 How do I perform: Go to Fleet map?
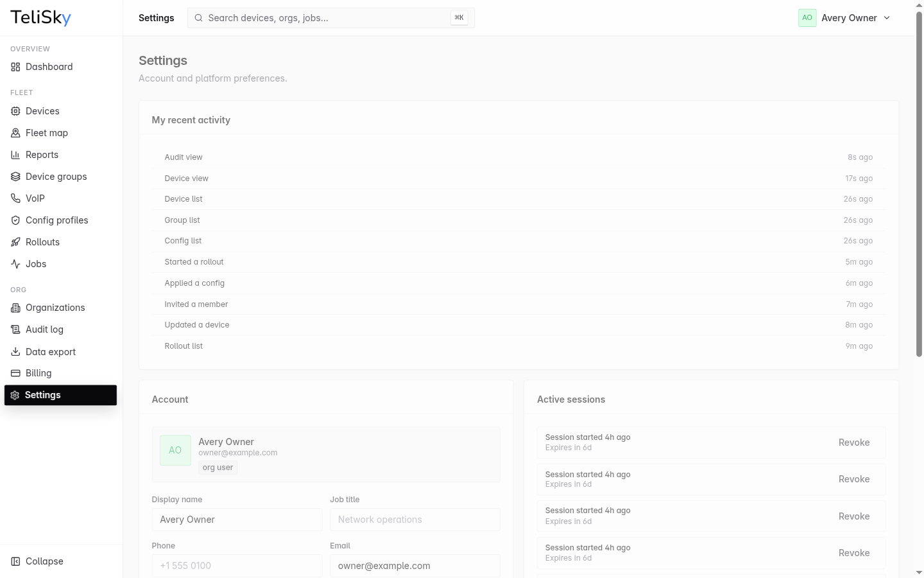[x=61, y=133]
